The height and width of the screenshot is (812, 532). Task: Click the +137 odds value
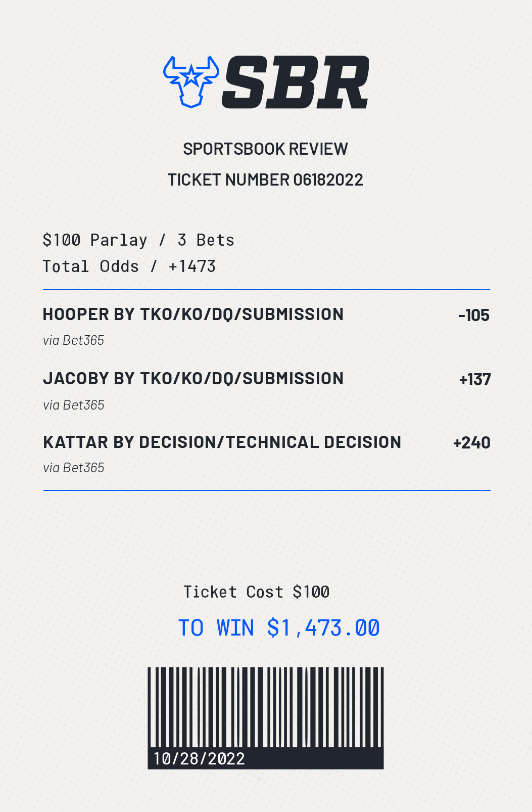(475, 380)
